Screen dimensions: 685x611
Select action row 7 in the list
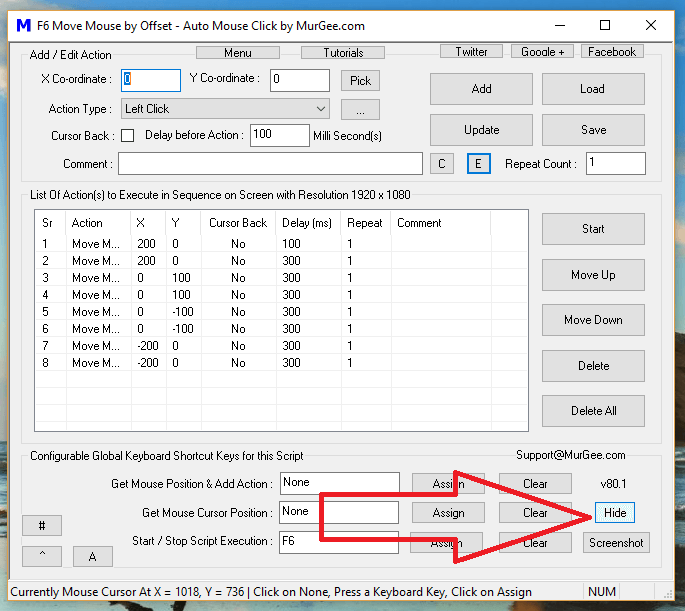coord(281,346)
